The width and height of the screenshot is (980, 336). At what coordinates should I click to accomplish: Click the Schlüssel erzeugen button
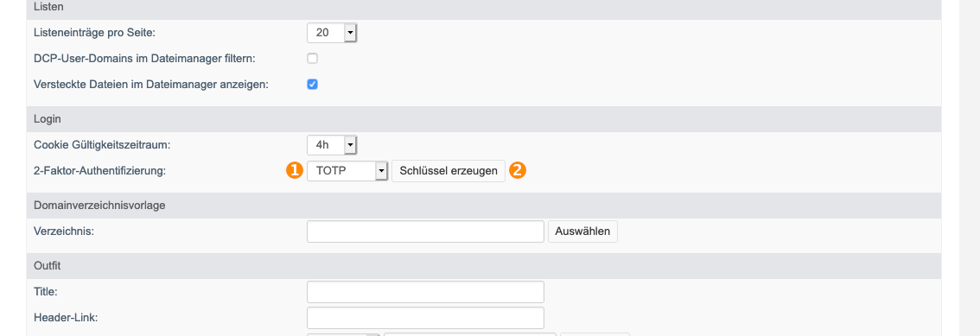tap(449, 170)
